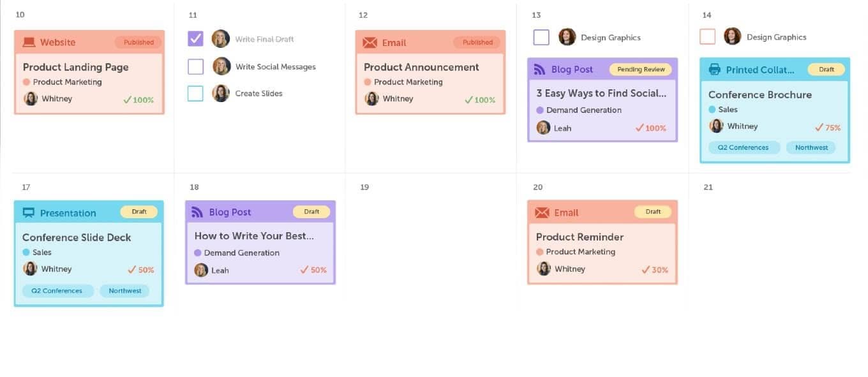This screenshot has height=377, width=868.
Task: Click the 75% progress indicator
Action: tap(828, 128)
